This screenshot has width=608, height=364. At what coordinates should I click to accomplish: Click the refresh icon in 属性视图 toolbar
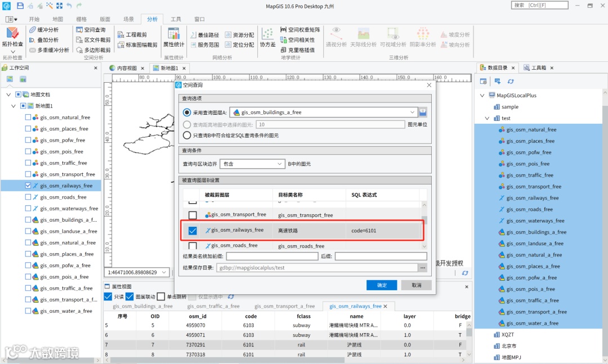(x=231, y=297)
